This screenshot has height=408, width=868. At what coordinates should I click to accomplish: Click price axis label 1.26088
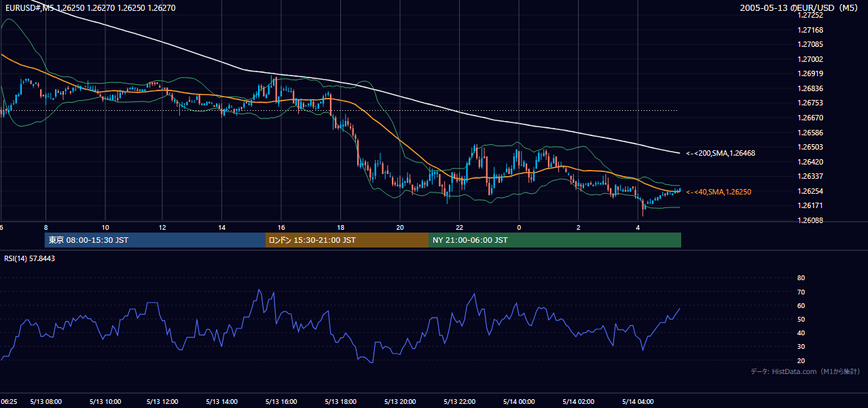coord(811,220)
